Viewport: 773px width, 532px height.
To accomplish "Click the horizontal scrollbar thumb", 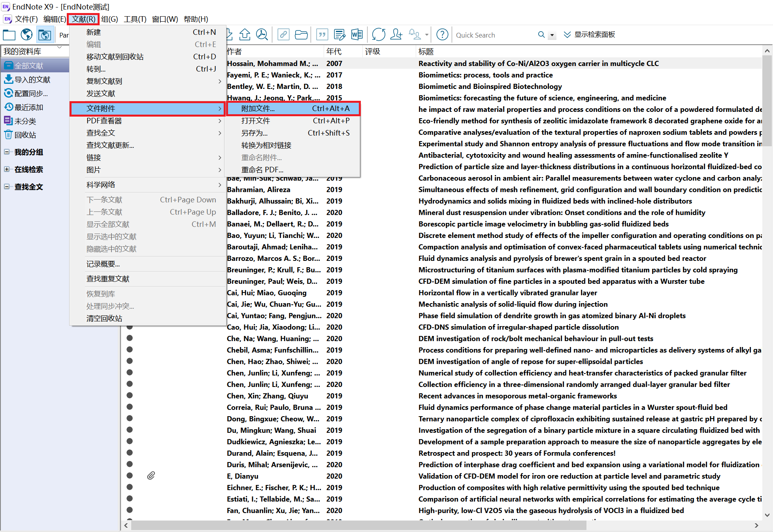I will pos(359,525).
